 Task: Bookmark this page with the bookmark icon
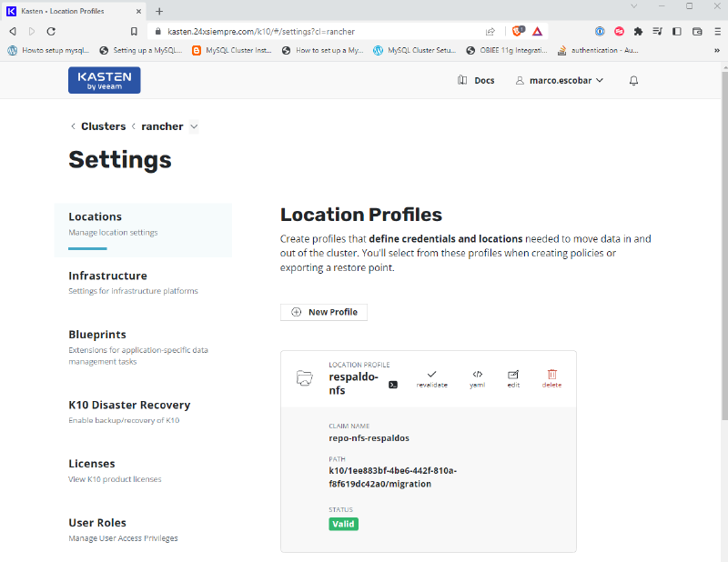coord(134,31)
